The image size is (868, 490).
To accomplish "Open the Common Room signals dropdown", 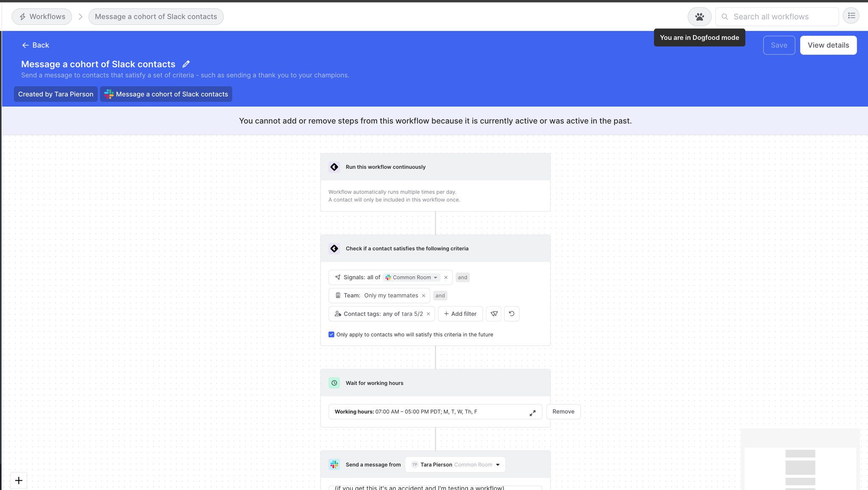I will 412,278.
